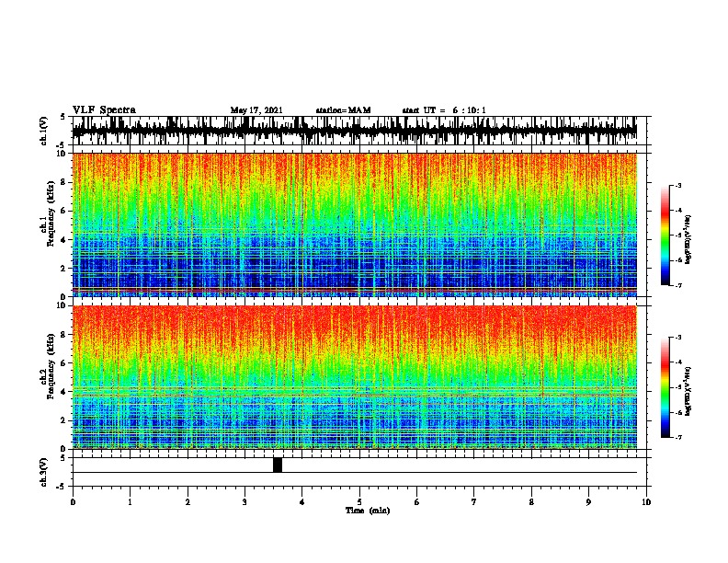Click the '-3' label on ch.2 color bar
The width and height of the screenshot is (728, 563).
[678, 338]
